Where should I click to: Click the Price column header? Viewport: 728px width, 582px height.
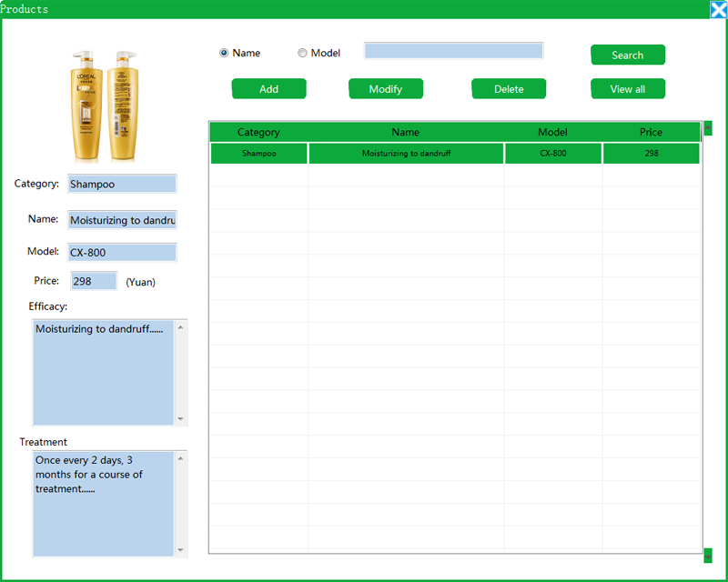[651, 133]
